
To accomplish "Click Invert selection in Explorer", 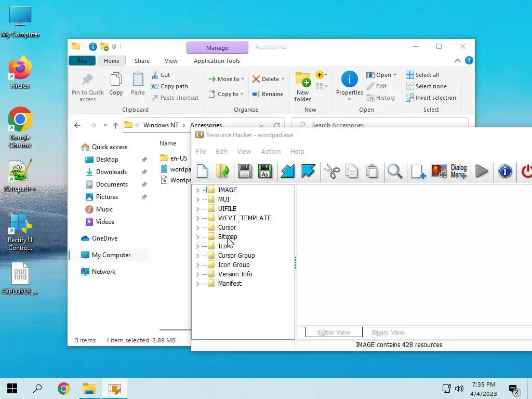I will (x=431, y=98).
